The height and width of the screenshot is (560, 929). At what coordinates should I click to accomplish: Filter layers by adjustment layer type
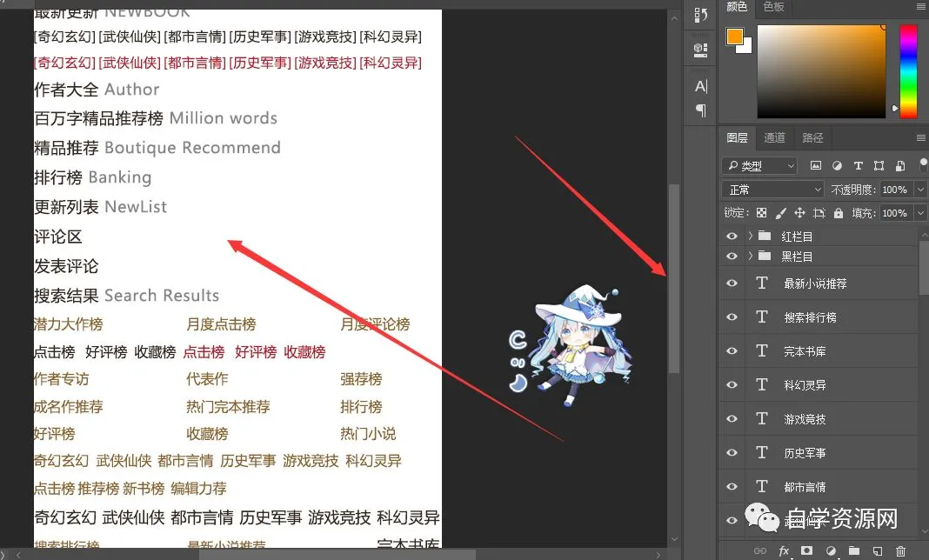tap(837, 166)
